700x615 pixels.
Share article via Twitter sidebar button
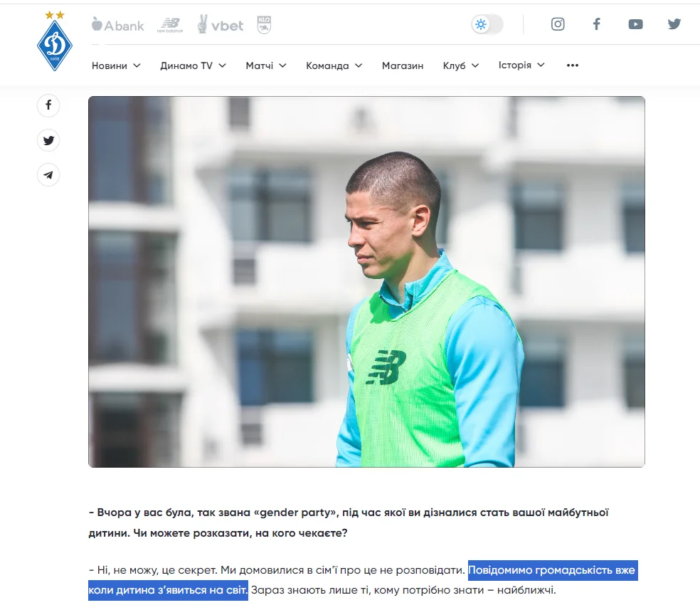pos(48,140)
